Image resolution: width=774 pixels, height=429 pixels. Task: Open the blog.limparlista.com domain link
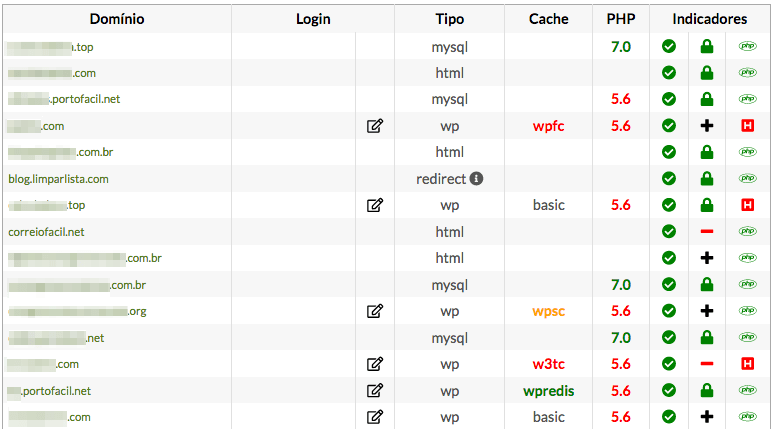tap(58, 179)
